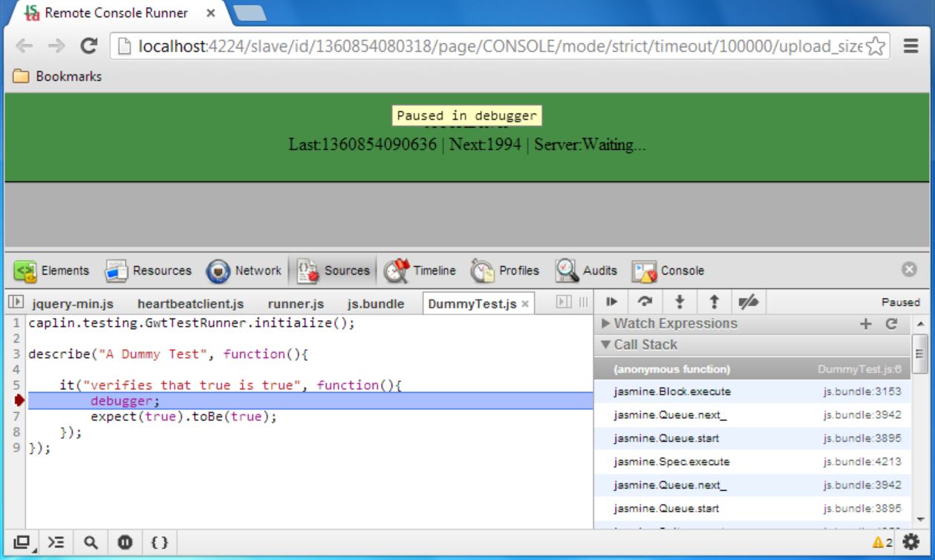Show the file navigator sidebar
The height and width of the screenshot is (560, 935).
point(15,302)
